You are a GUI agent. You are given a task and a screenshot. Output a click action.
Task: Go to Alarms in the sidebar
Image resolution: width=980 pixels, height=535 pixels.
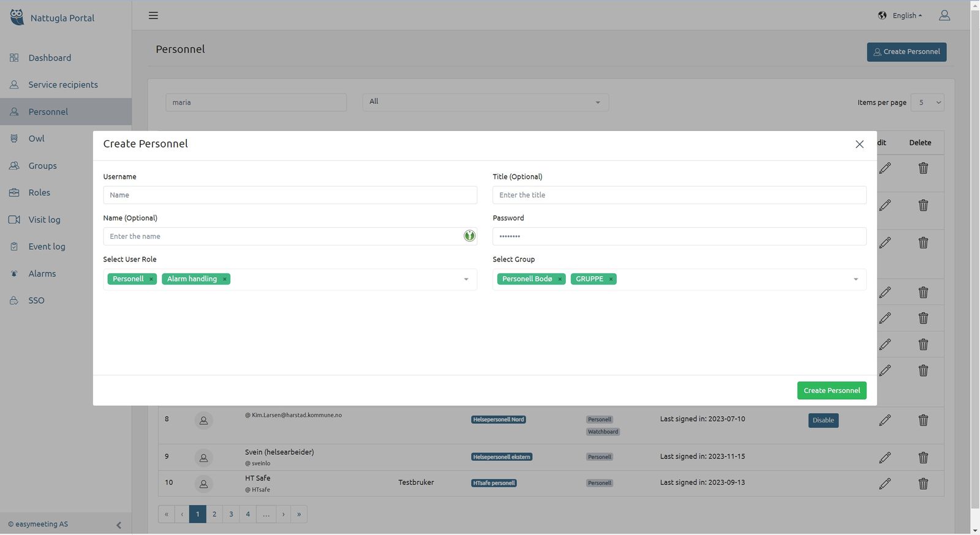click(x=42, y=274)
